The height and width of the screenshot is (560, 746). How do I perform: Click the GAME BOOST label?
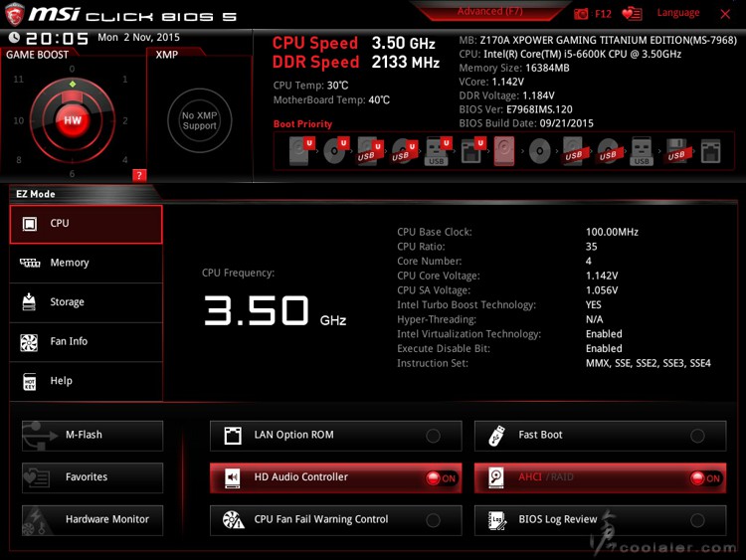(x=37, y=55)
